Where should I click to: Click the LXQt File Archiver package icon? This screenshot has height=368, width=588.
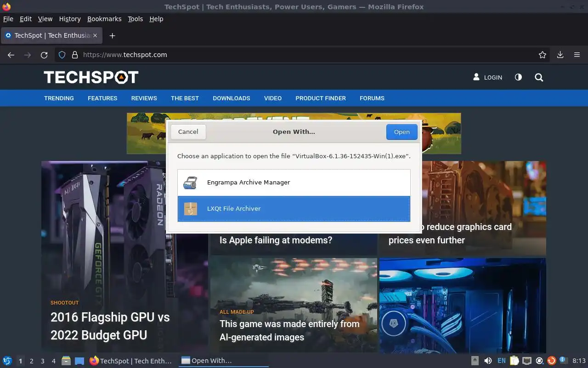coord(190,209)
